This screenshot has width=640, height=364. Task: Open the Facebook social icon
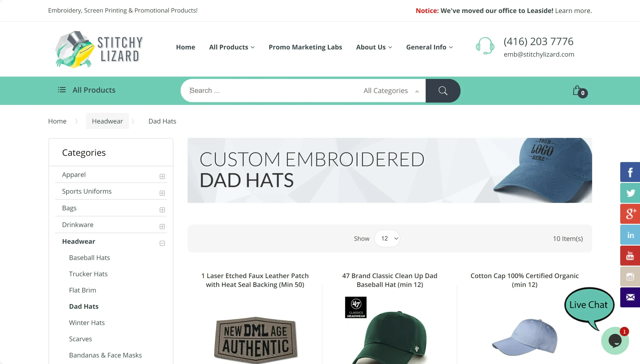tap(630, 172)
